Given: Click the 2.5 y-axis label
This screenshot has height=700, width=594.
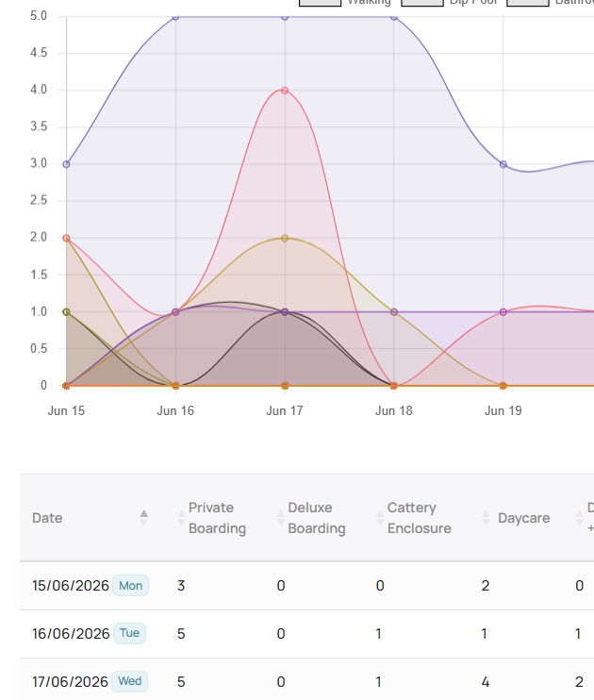Looking at the screenshot, I should (39, 200).
